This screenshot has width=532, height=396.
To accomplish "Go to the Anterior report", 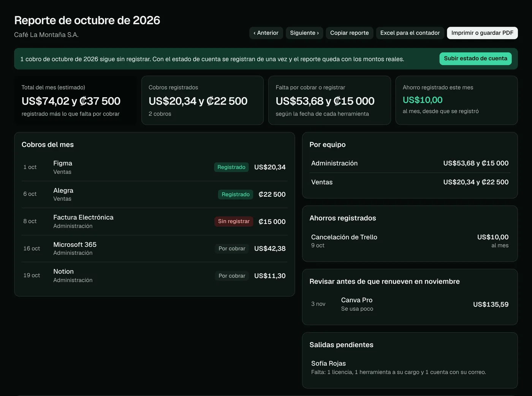I will click(266, 33).
